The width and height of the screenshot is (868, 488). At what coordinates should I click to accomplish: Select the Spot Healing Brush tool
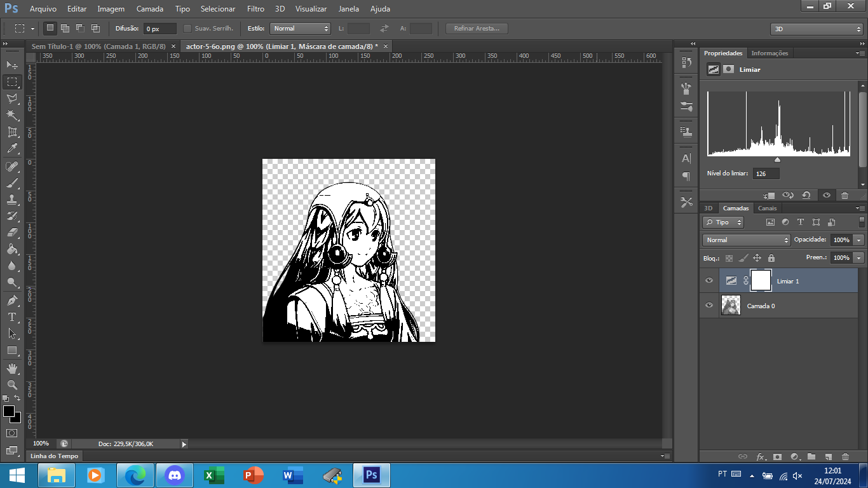(12, 166)
